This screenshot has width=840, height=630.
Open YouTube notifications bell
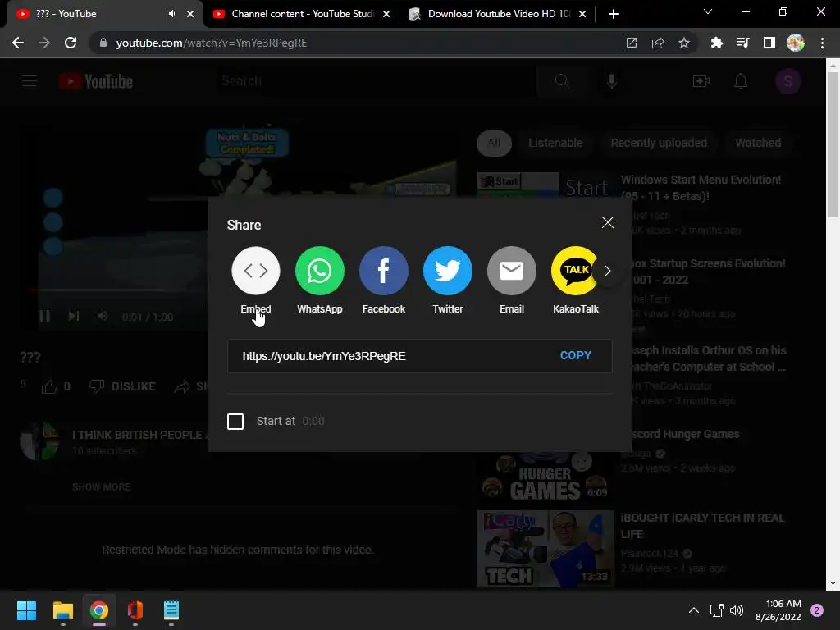[741, 81]
